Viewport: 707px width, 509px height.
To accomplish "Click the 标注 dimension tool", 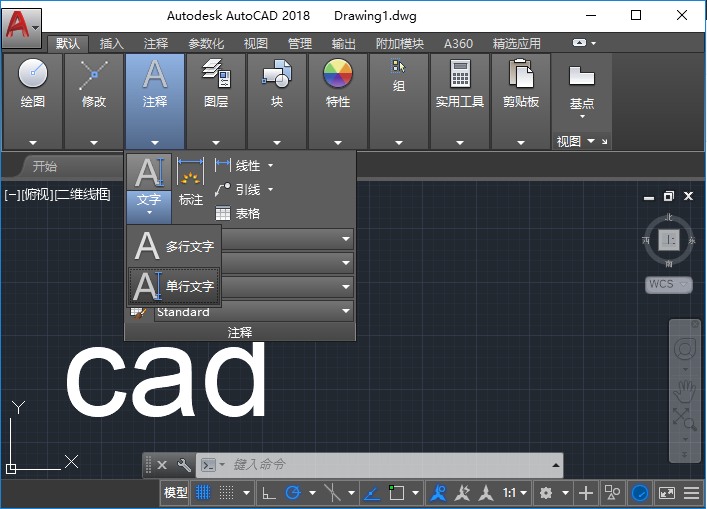I will 190,181.
